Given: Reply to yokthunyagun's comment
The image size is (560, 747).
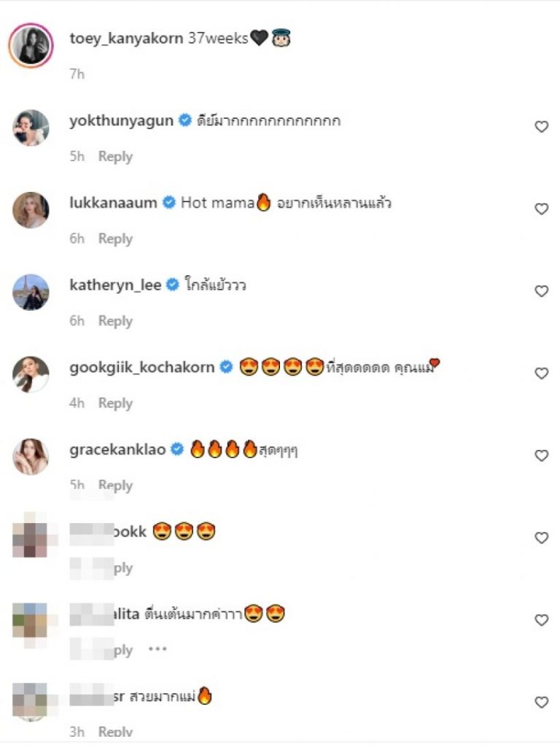Looking at the screenshot, I should click(x=115, y=157).
